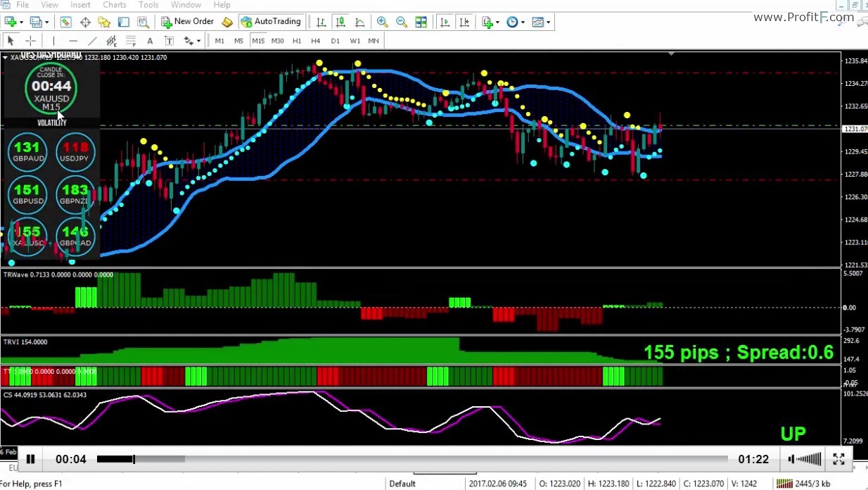Select the Horizontal Line drawing tool

(73, 41)
